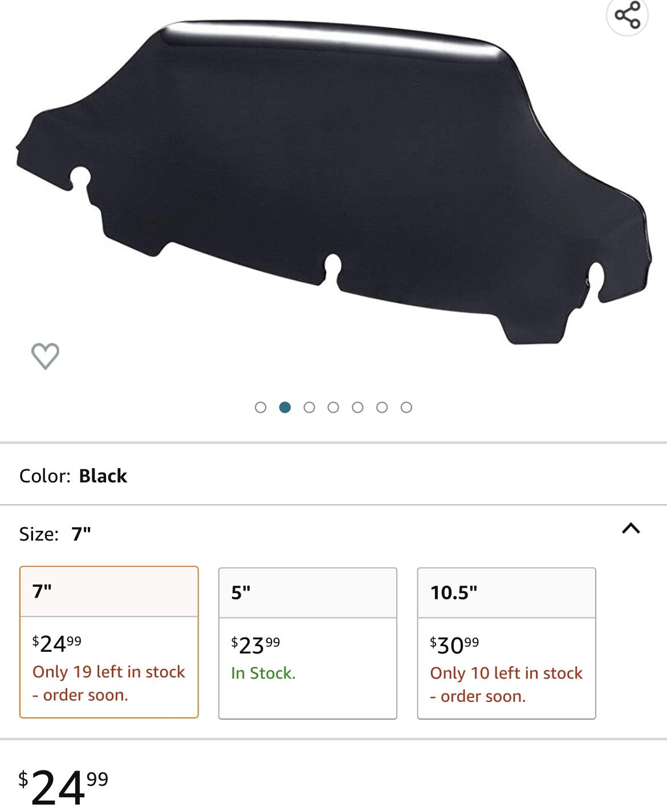Go to last carousel image dot
This screenshot has height=812, width=667.
click(x=406, y=407)
